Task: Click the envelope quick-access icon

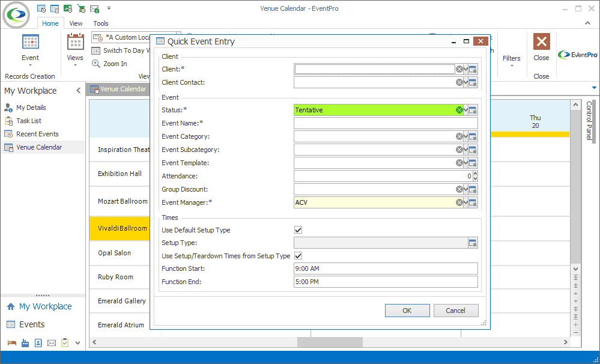Action: [x=94, y=8]
